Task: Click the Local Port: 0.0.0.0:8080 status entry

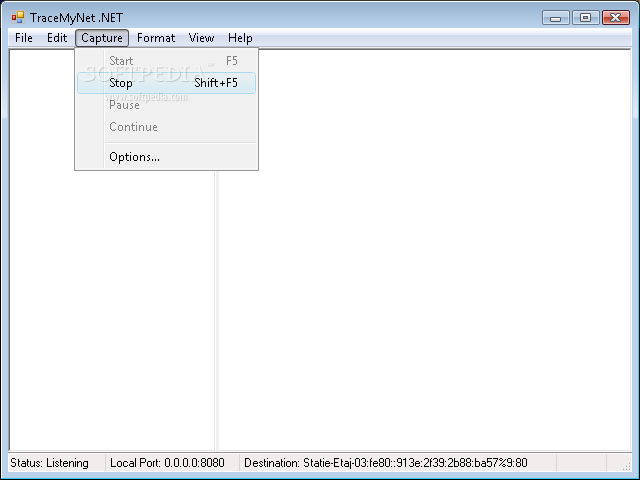Action: click(172, 463)
